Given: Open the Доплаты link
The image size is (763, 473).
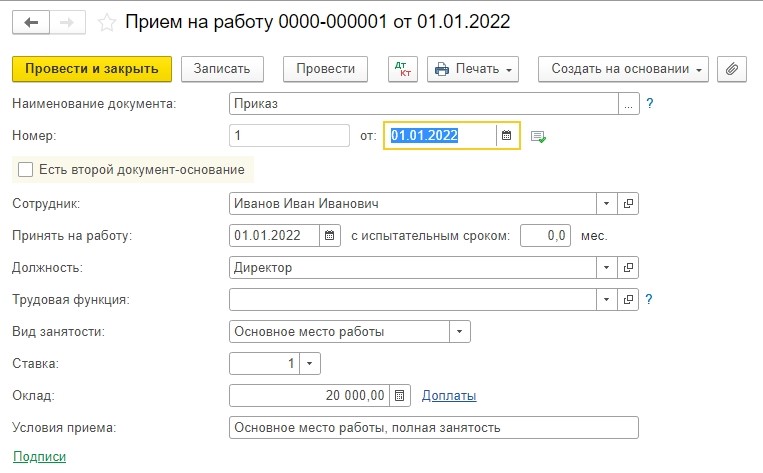Looking at the screenshot, I should click(x=449, y=396).
